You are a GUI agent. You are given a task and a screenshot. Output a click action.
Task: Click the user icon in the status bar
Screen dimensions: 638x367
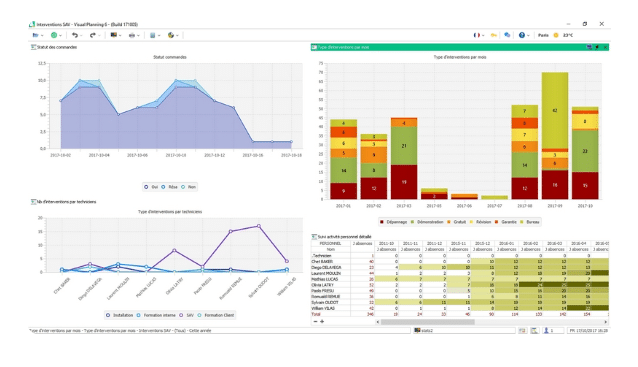(x=546, y=330)
